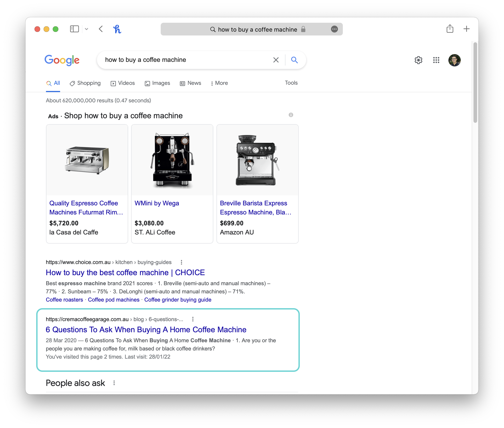Open Google settings gear icon
504x428 pixels.
(418, 60)
